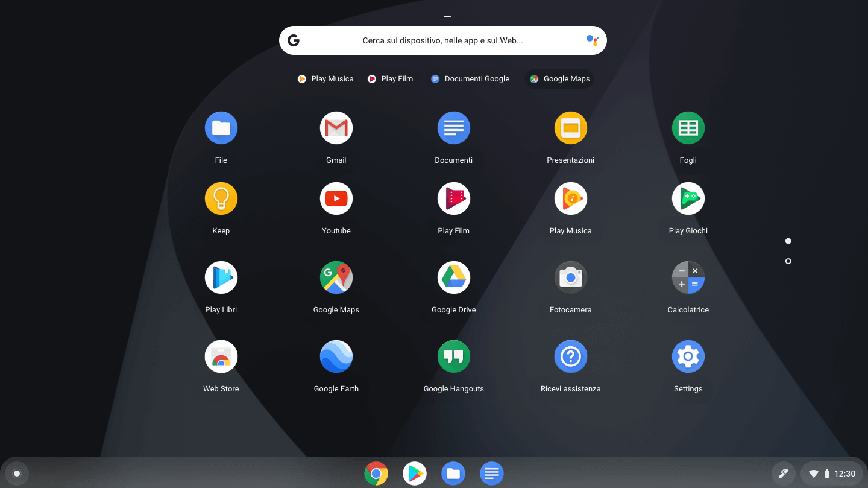Open Google Keep

point(221,198)
